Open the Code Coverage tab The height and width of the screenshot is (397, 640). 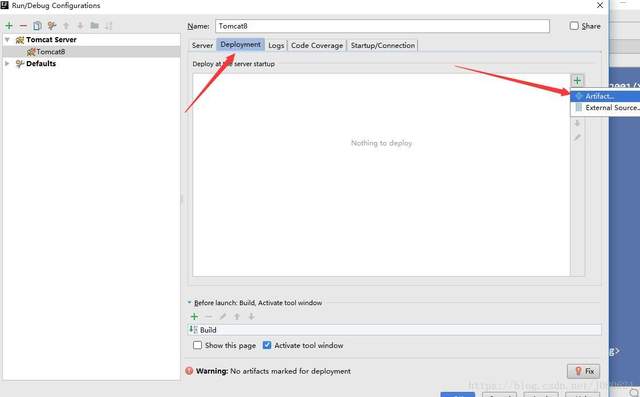(x=317, y=45)
